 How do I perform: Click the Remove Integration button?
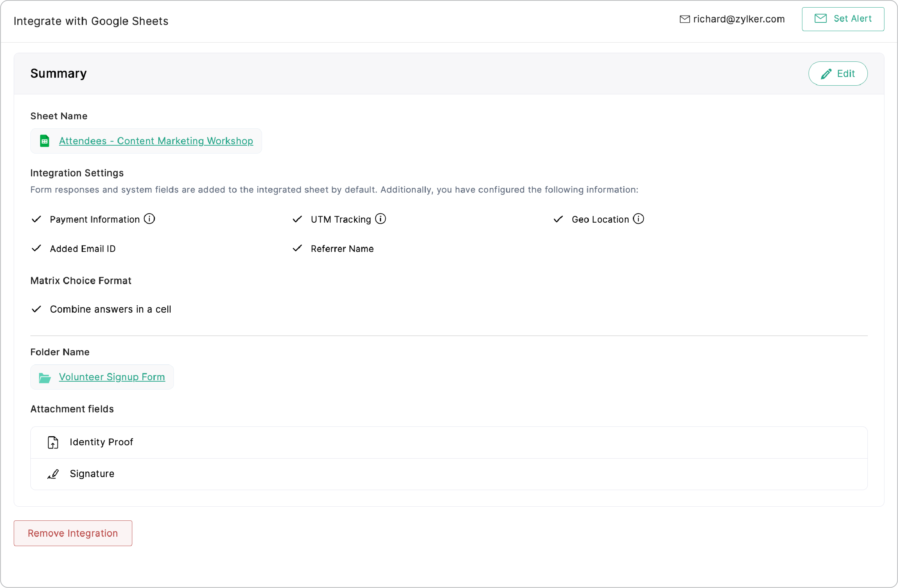[x=73, y=533]
